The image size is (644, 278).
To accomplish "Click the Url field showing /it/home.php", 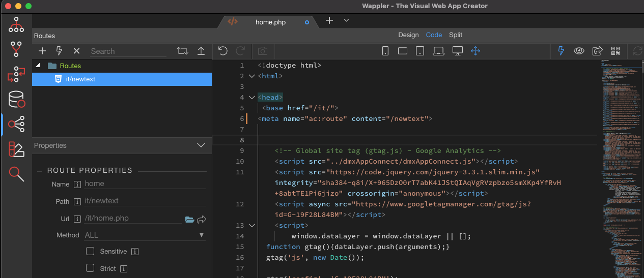I will pos(132,219).
